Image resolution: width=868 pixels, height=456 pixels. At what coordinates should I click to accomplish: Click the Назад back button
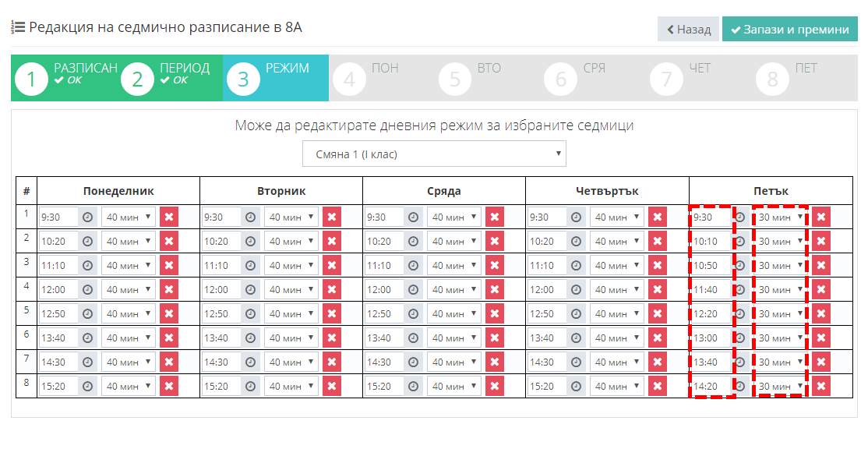[688, 30]
